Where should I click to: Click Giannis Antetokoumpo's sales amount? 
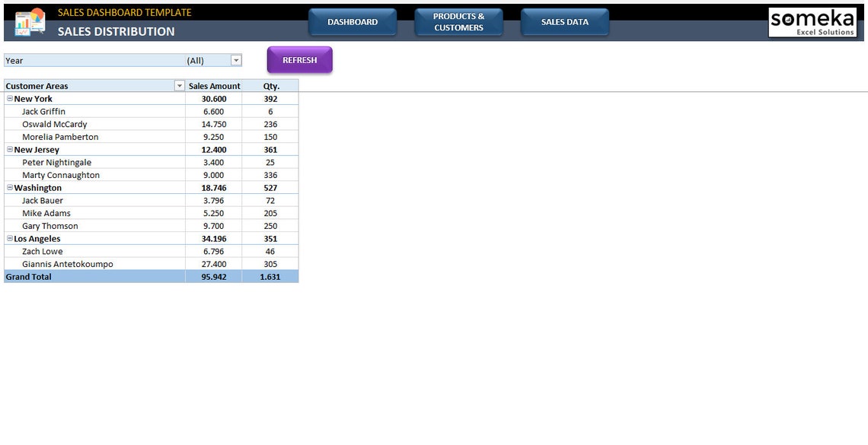(x=212, y=263)
